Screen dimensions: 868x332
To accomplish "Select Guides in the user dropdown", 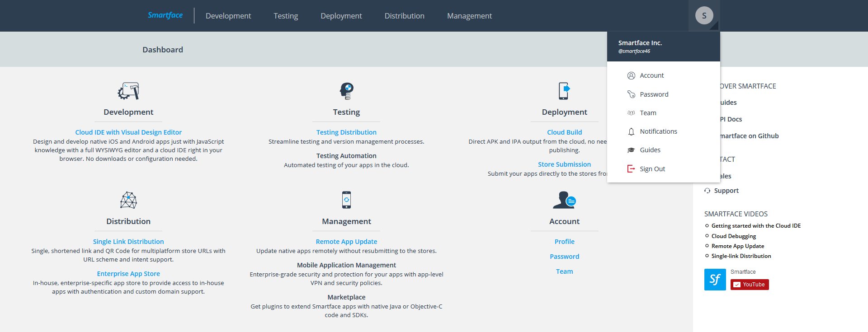I will [650, 150].
